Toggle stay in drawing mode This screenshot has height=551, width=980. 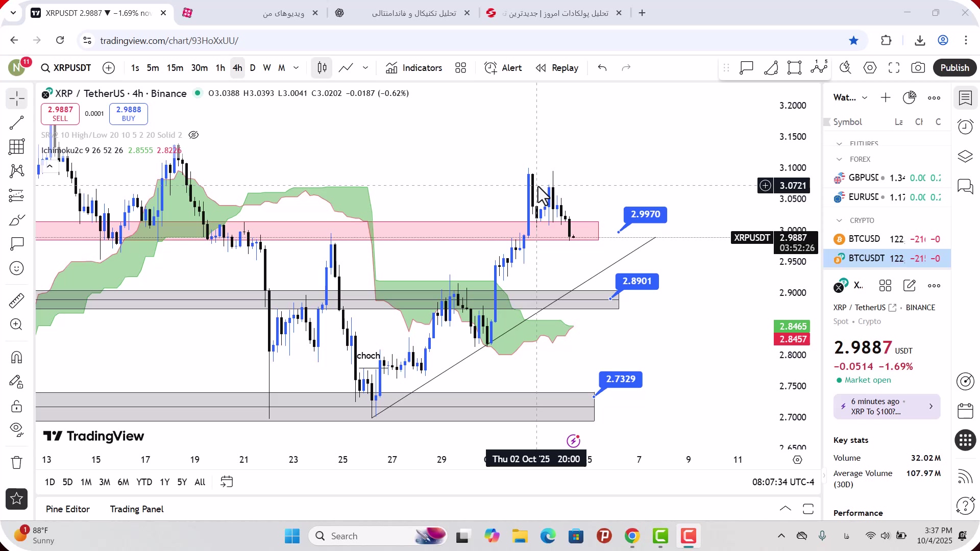point(17,382)
